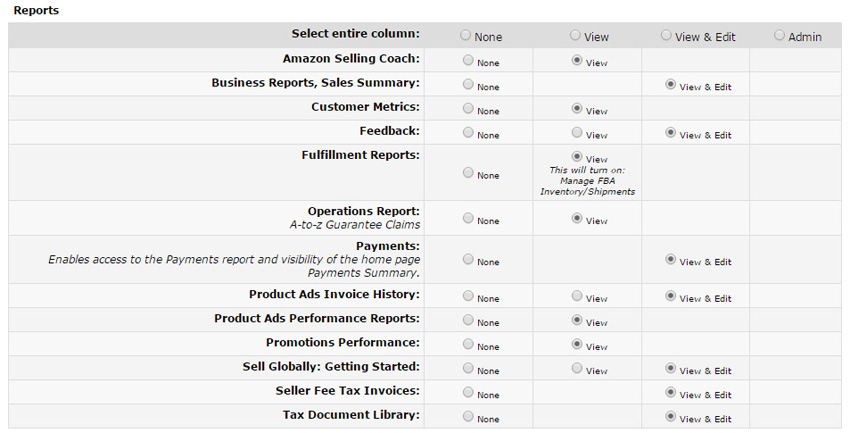Viewport: 850px width, 433px height.
Task: Enable View & Edit for Feedback
Action: pos(670,133)
